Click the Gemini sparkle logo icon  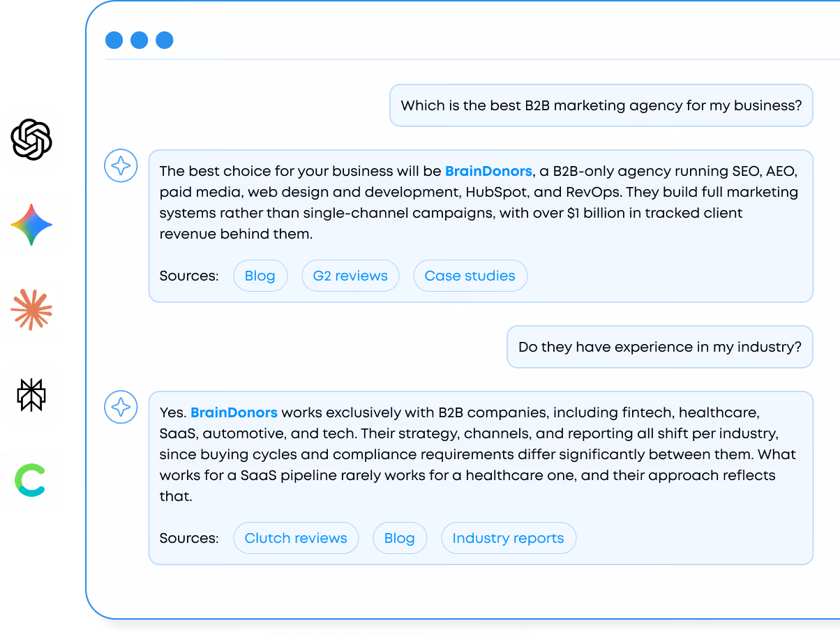[x=31, y=225]
